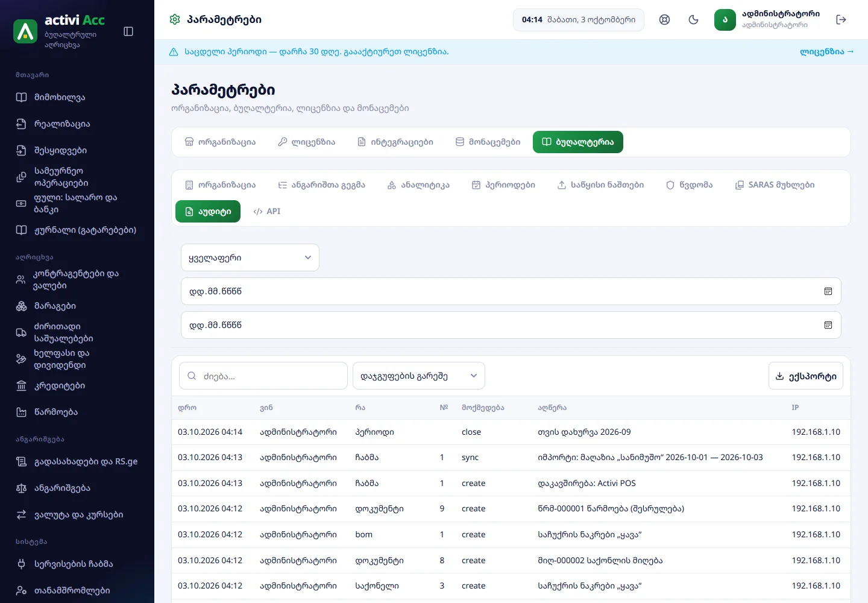This screenshot has width=868, height=603.
Task: Click into the ძიება search field
Action: (263, 376)
